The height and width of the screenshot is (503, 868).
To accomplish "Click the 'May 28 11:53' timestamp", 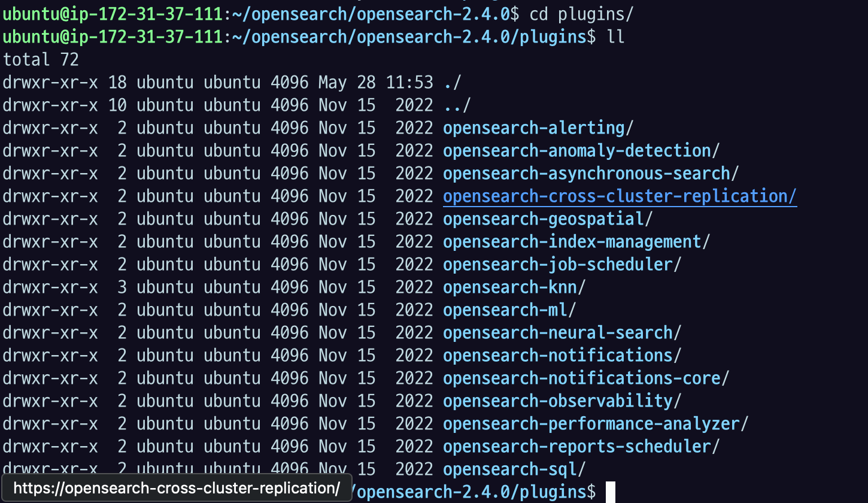I will (x=375, y=83).
